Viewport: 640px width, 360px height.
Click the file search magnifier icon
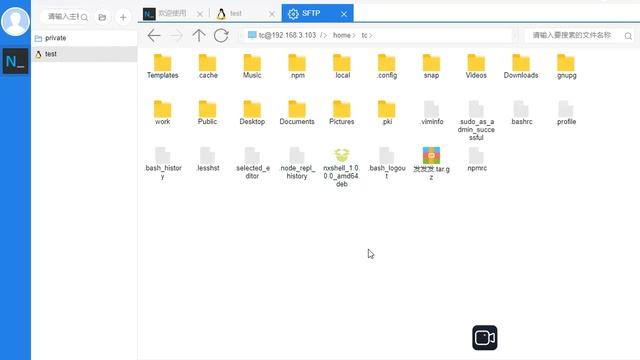628,36
